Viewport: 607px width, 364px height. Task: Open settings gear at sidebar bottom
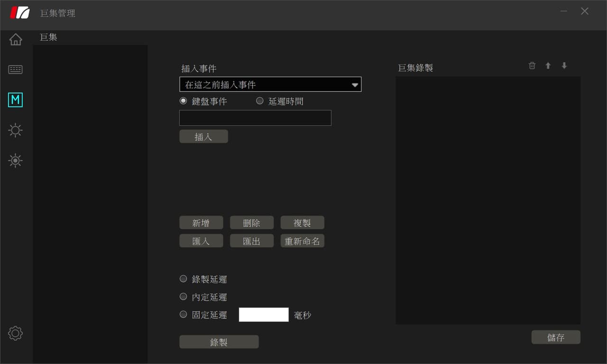[x=16, y=333]
